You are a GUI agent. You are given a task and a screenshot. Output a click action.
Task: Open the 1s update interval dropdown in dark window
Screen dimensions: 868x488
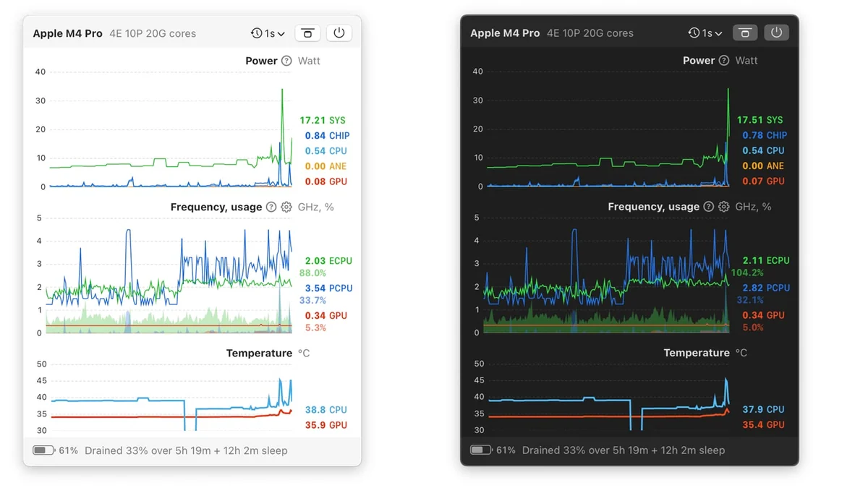705,33
